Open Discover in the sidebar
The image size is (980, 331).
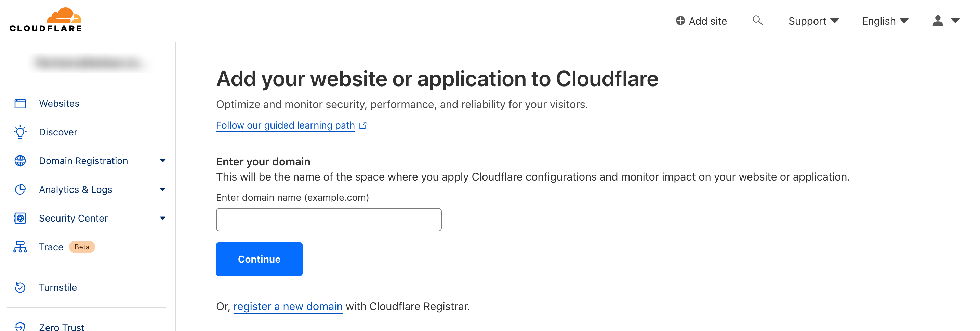(x=58, y=132)
